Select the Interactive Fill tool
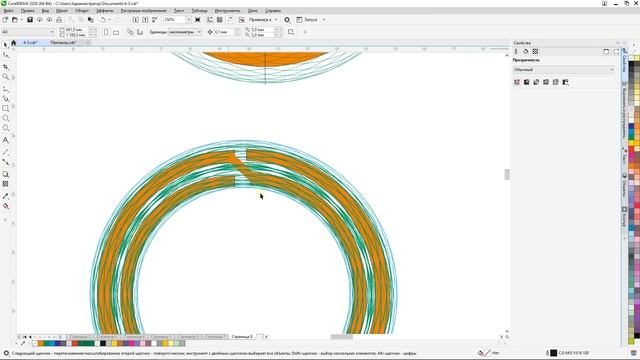The width and height of the screenshot is (640, 360). (5, 206)
